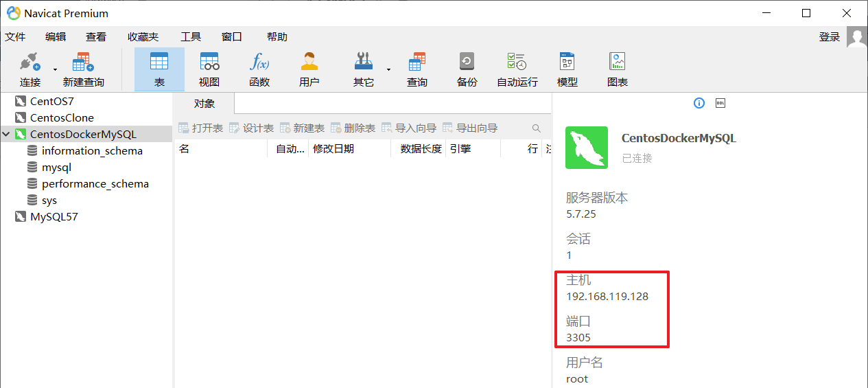Click the 打开表 button
Screen dimensions: 868x388
pos(201,128)
